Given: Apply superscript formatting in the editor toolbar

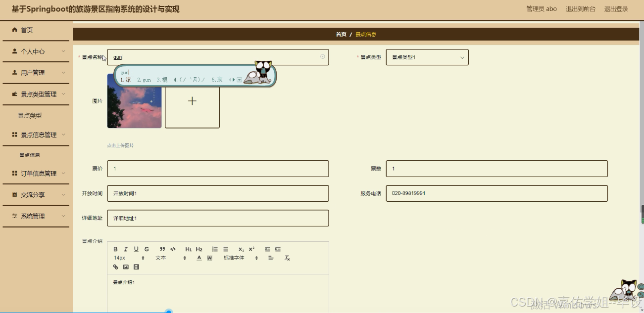Looking at the screenshot, I should point(252,249).
